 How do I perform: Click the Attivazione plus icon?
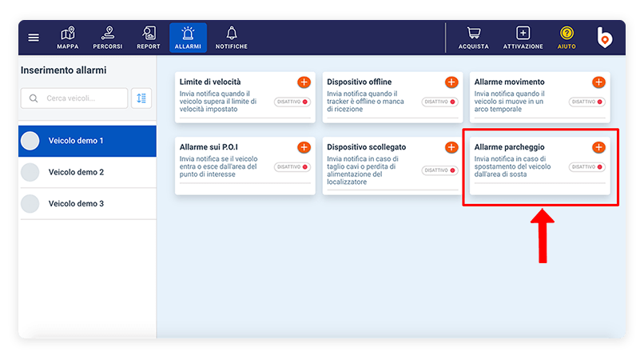[523, 37]
